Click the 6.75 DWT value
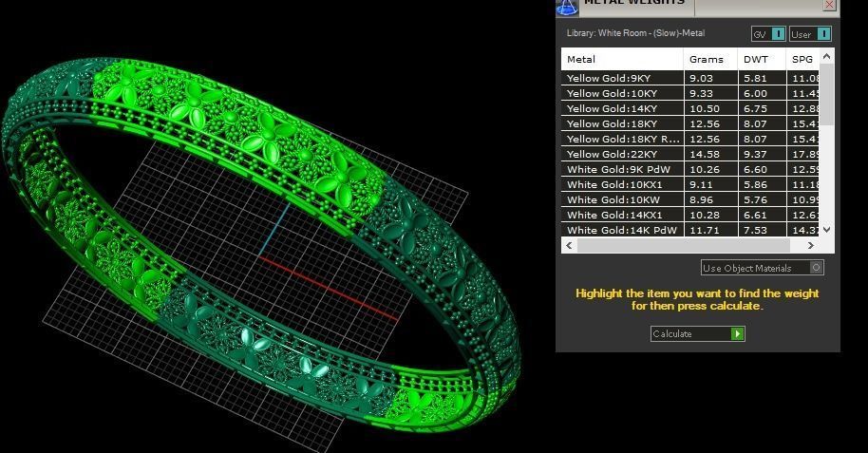 pyautogui.click(x=755, y=108)
